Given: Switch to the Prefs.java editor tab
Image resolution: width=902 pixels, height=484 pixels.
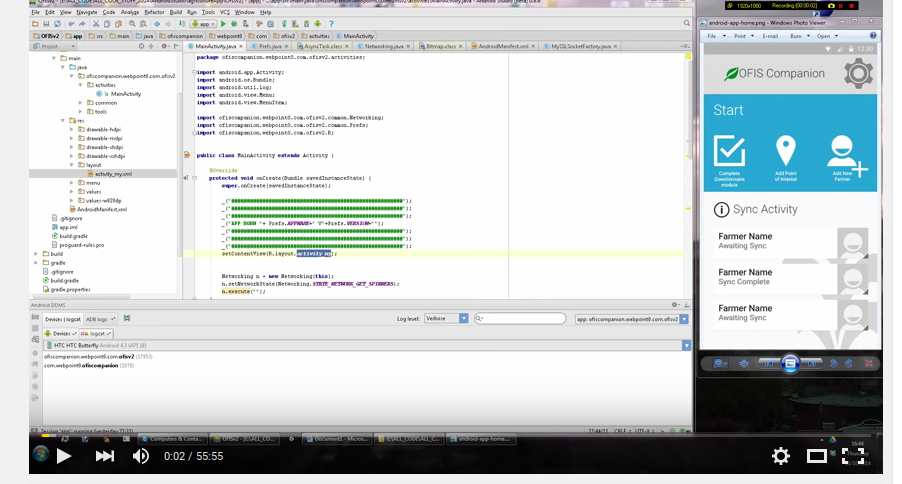Looking at the screenshot, I should click(x=267, y=46).
